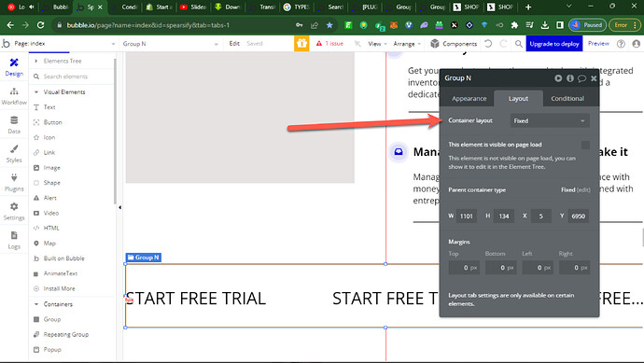The width and height of the screenshot is (644, 363).
Task: Open the Settings gear in Bubble sidebar
Action: pos(14,206)
